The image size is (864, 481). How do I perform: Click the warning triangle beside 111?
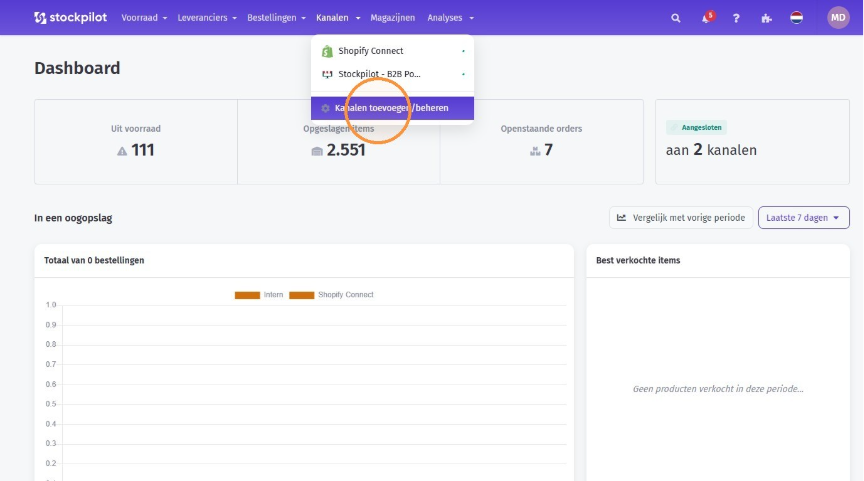[122, 151]
